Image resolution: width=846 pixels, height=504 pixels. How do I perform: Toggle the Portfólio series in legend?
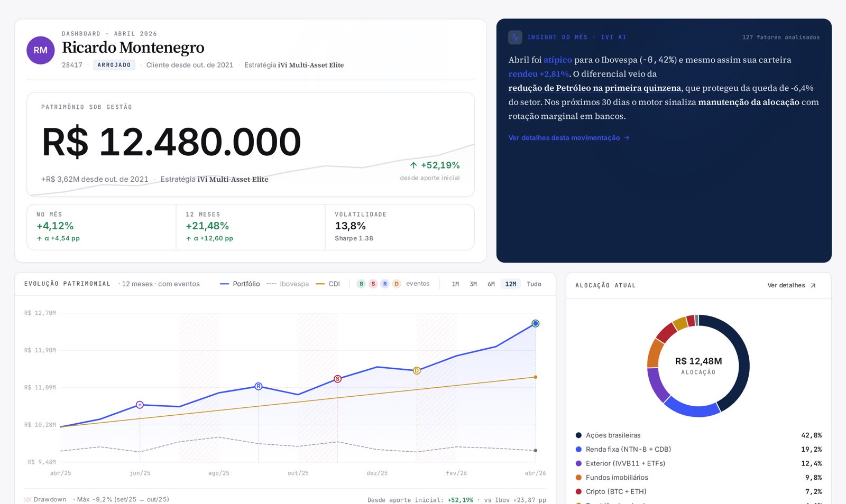[240, 284]
